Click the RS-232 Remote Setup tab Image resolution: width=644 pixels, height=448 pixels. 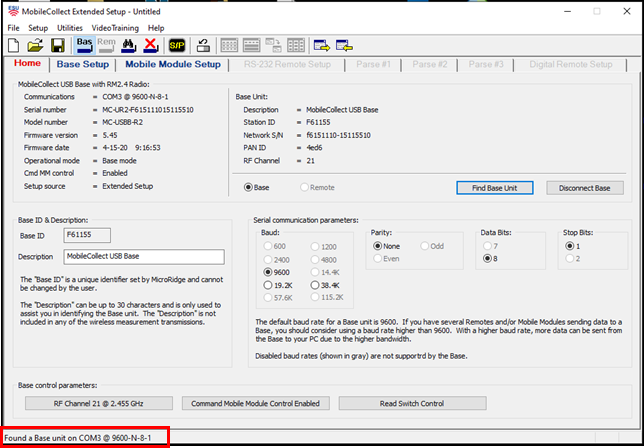click(x=287, y=64)
